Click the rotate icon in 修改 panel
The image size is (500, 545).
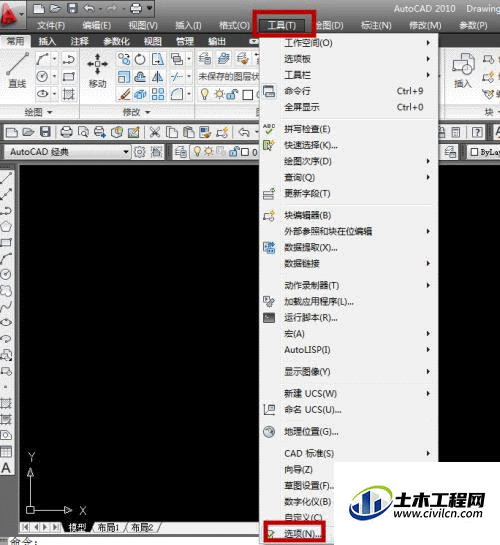point(140,59)
